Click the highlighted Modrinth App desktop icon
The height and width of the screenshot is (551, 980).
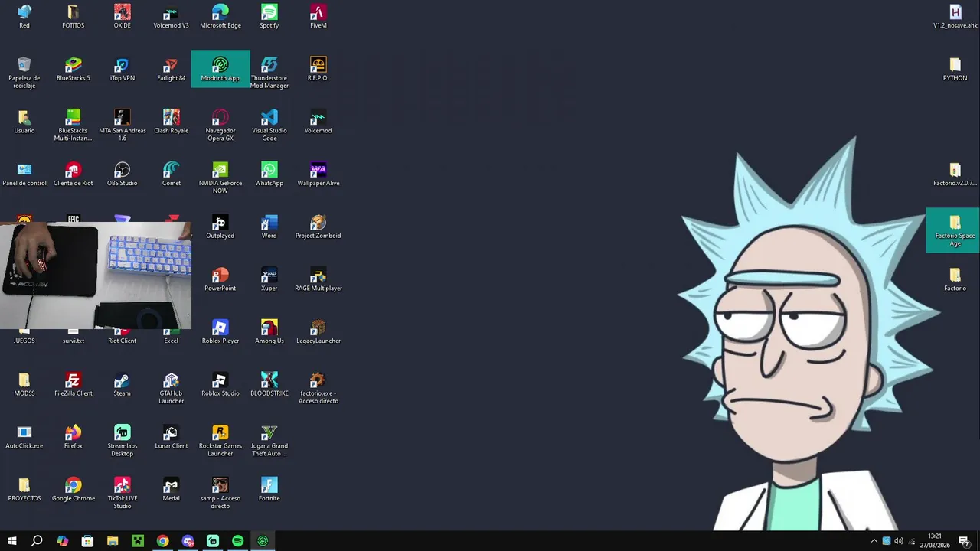[x=220, y=69]
